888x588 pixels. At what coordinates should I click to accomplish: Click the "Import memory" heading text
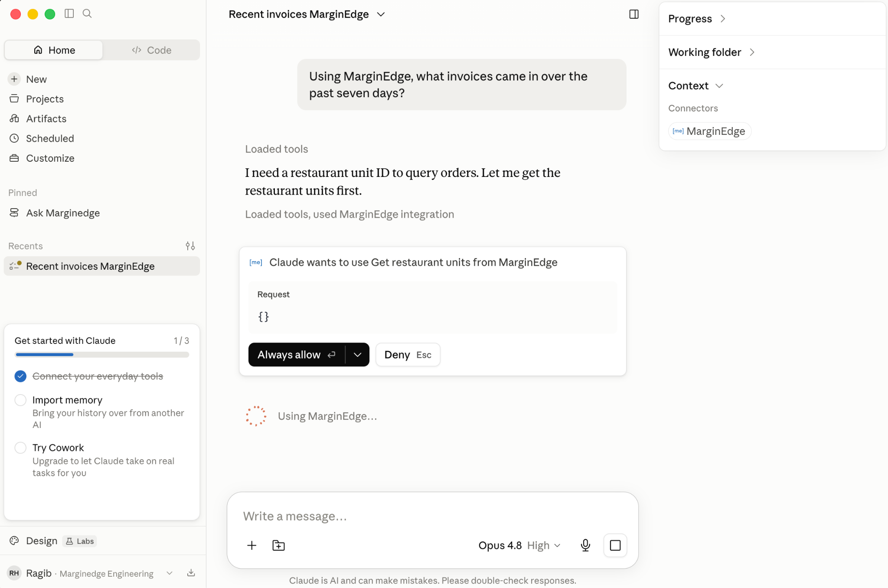[67, 400]
